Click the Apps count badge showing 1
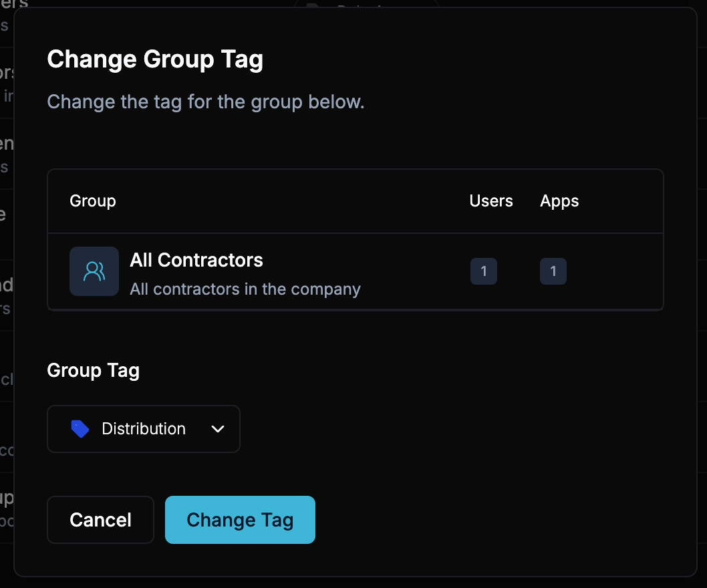The image size is (707, 588). pyautogui.click(x=553, y=271)
